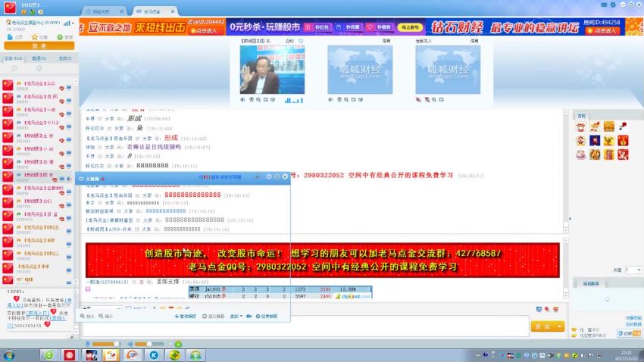Click 信息解析 in the video popup toolbar
Screen dimensions: 644x362
pos(267,316)
